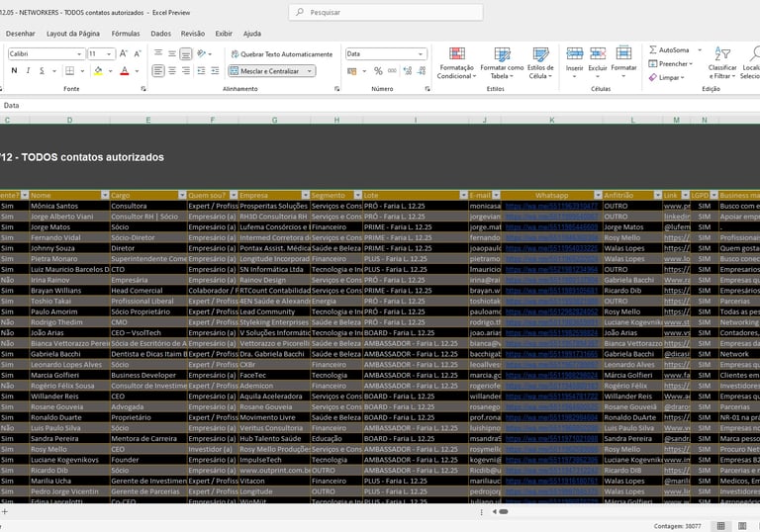The image size is (760, 532).
Task: Open filter dropdown for Empresa column
Action: pos(306,195)
